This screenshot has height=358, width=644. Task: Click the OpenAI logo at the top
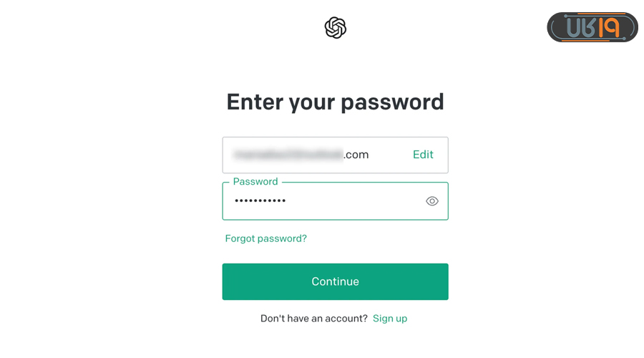pyautogui.click(x=335, y=28)
